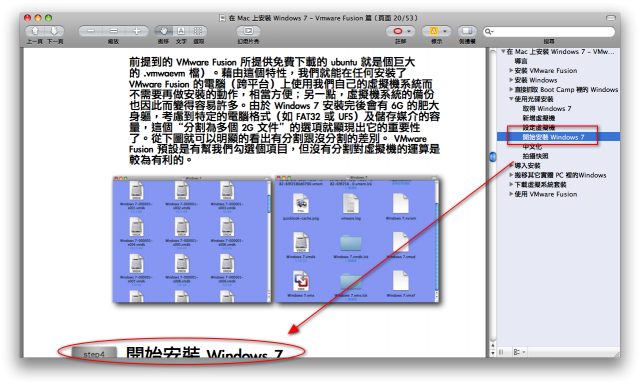
Task: Click sidebar view mode button at bottom
Action: click(x=519, y=352)
